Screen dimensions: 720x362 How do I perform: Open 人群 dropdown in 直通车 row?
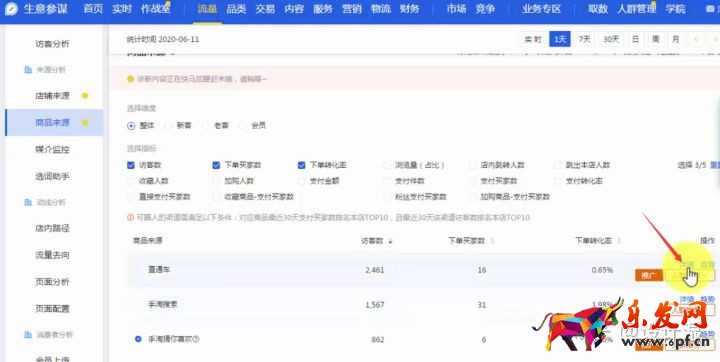[690, 276]
